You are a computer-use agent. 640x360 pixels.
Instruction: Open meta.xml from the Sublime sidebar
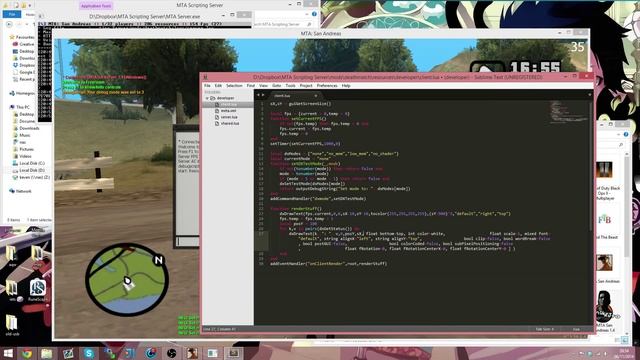(228, 111)
